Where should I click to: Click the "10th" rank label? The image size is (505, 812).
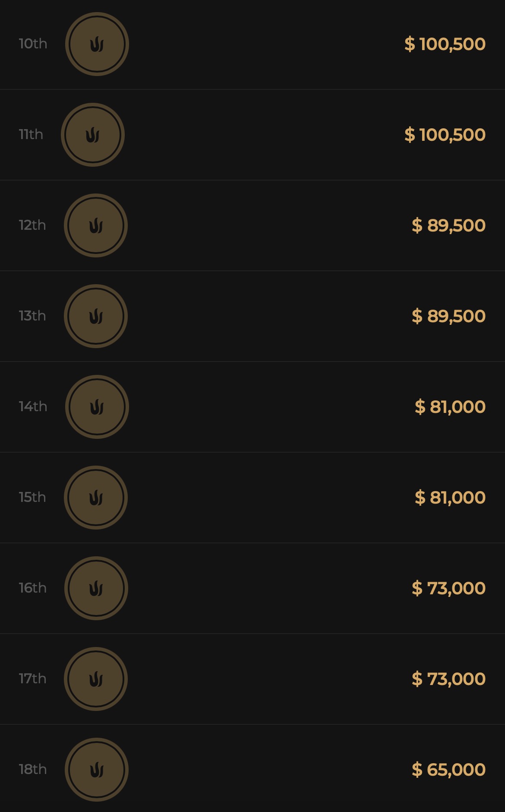(x=33, y=44)
